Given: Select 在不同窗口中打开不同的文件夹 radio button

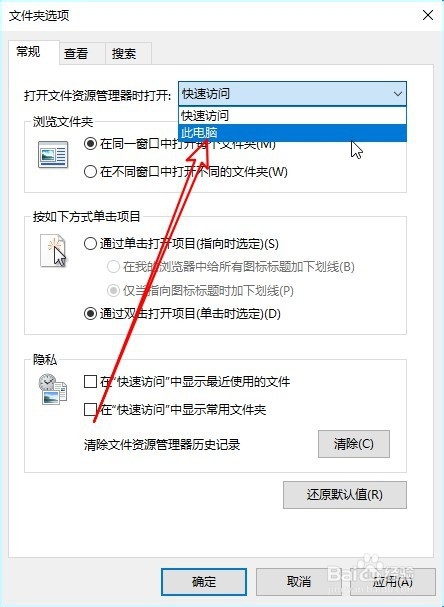Looking at the screenshot, I should tap(90, 171).
